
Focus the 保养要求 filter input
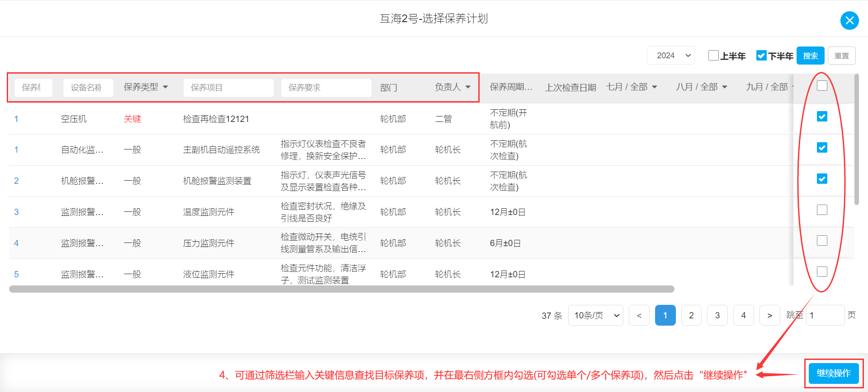(326, 88)
